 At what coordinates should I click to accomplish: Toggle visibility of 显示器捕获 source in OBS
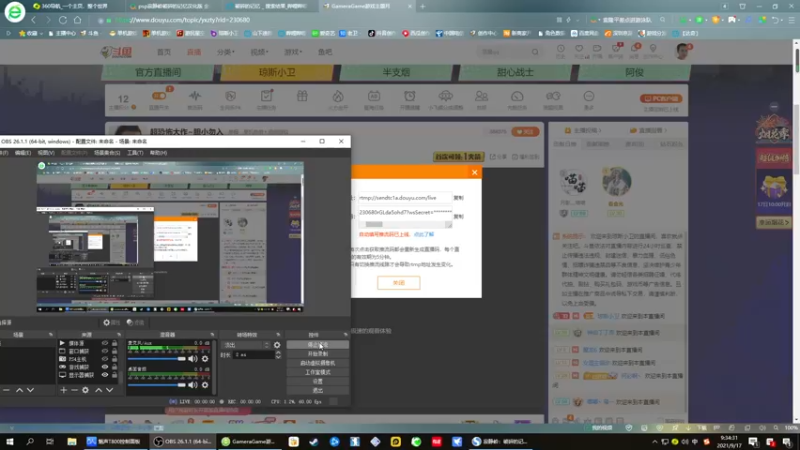tap(105, 374)
